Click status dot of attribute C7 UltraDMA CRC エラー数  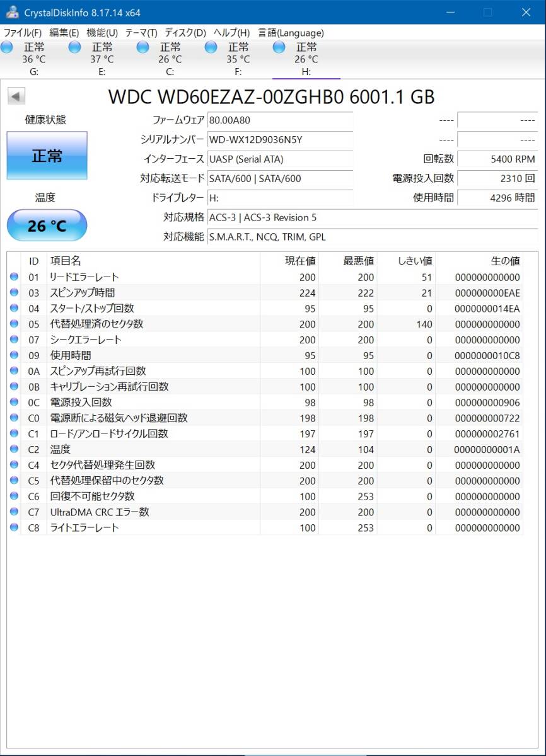(14, 512)
